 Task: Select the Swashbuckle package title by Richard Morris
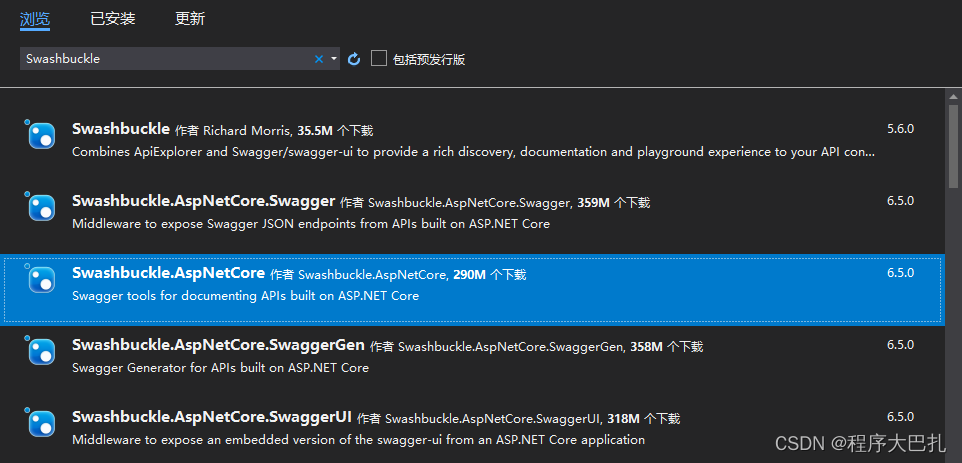point(121,129)
